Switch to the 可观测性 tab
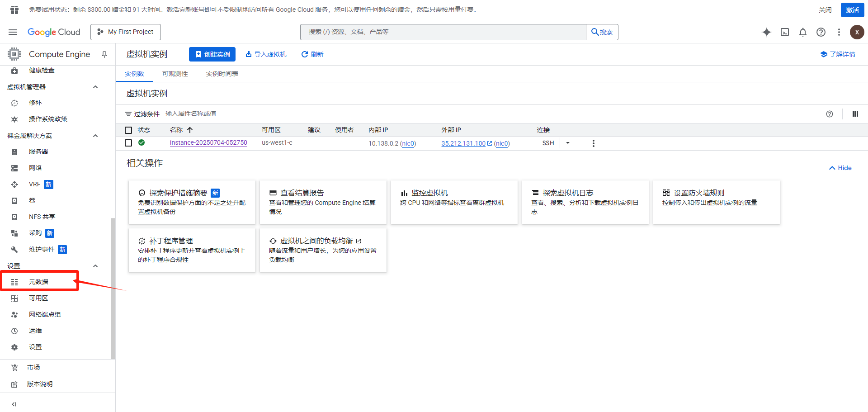The image size is (868, 412). click(175, 74)
